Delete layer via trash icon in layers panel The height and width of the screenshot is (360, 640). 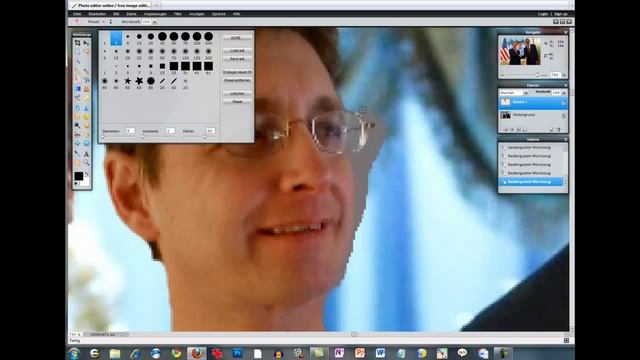[x=558, y=130]
